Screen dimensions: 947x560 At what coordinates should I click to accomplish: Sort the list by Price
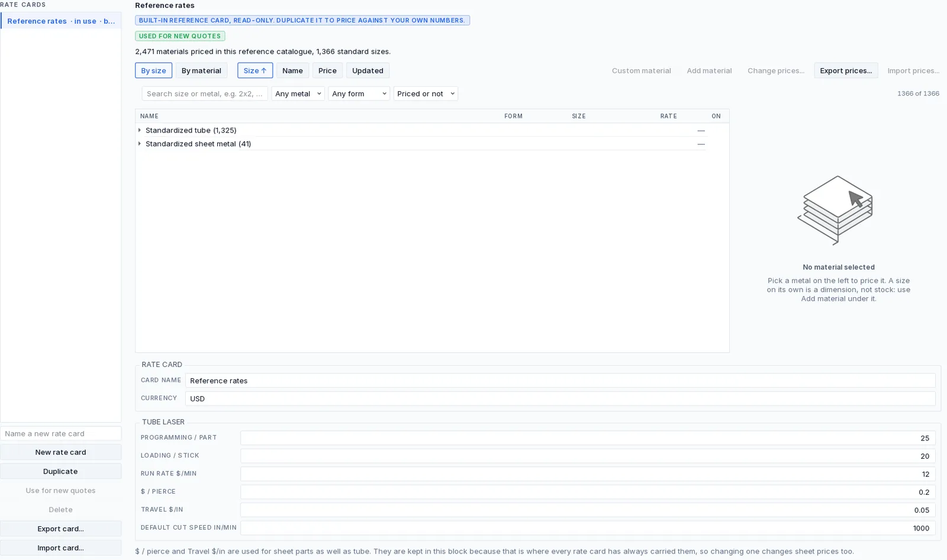click(x=327, y=70)
